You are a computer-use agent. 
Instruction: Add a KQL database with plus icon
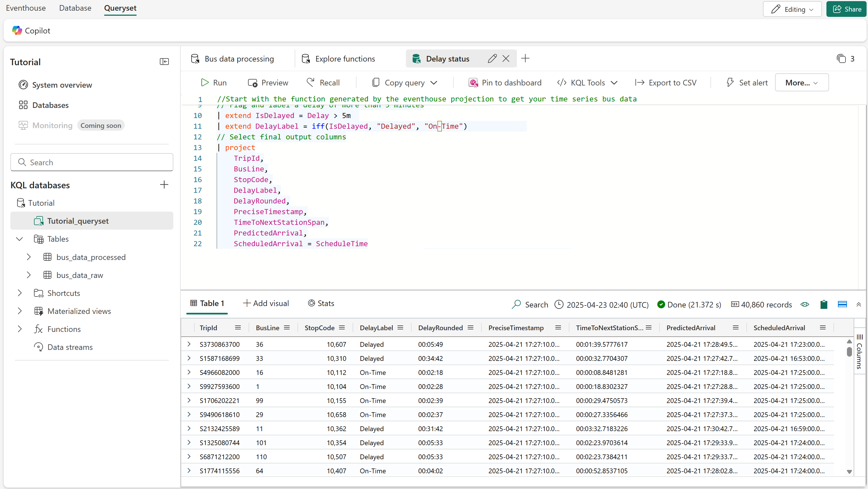point(164,185)
